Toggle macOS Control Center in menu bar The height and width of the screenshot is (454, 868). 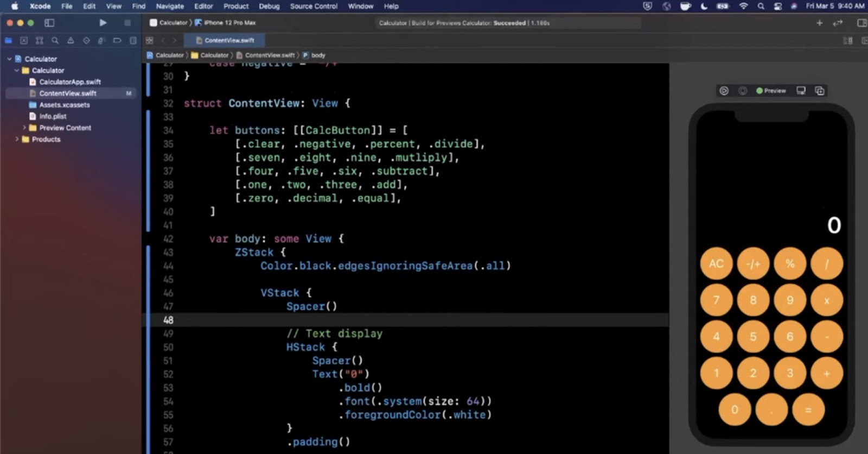tap(778, 7)
